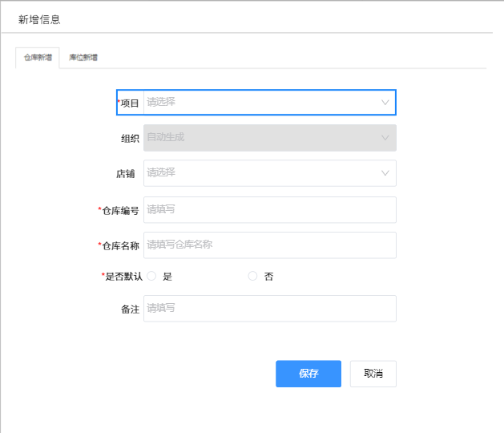The image size is (504, 433).
Task: Click the disabled 组织 自动生成 dropdown
Action: coord(270,138)
